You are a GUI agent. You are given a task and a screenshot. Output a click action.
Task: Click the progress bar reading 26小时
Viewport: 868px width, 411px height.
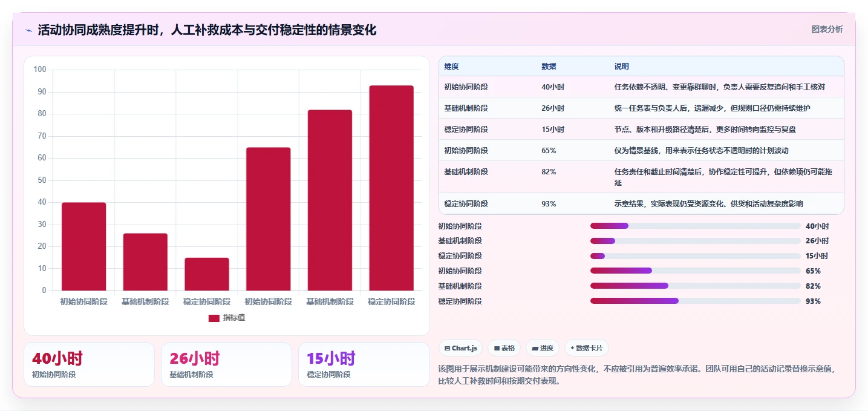(695, 241)
